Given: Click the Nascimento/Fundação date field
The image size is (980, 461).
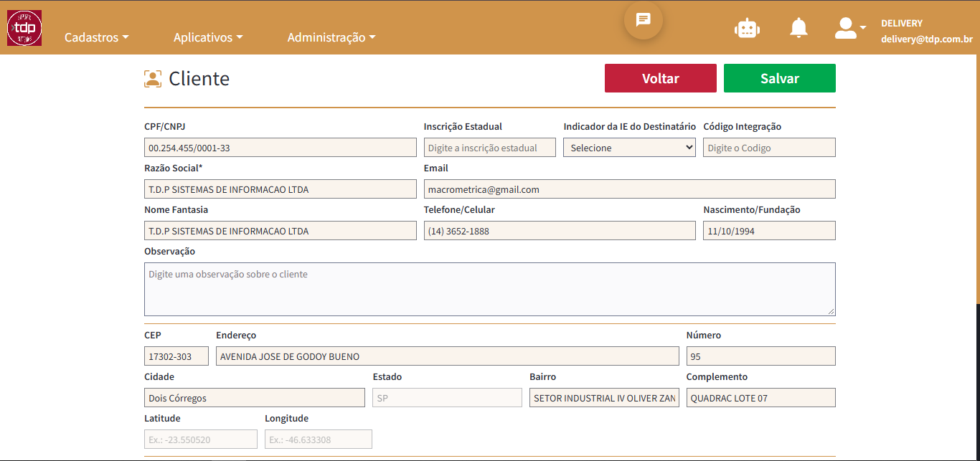Looking at the screenshot, I should click(769, 231).
